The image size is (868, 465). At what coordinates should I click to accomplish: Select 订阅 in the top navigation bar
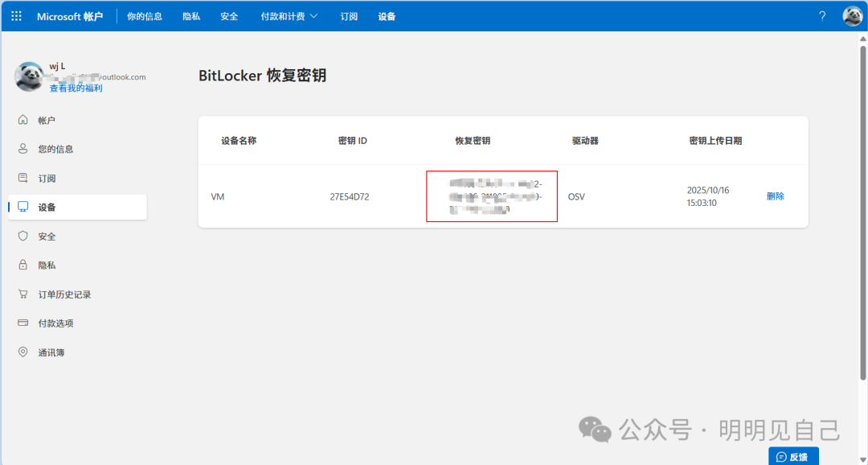point(349,16)
